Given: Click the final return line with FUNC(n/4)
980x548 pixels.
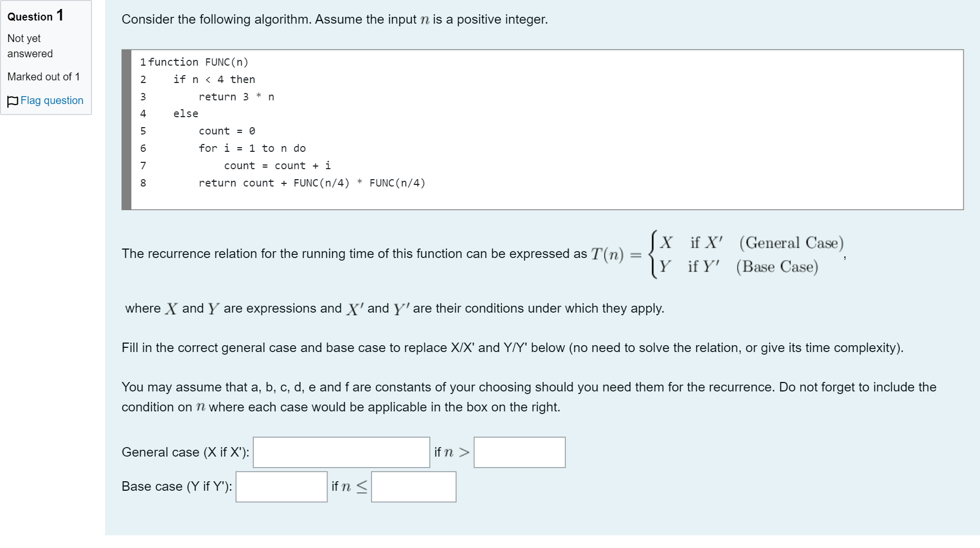Looking at the screenshot, I should 312,183.
